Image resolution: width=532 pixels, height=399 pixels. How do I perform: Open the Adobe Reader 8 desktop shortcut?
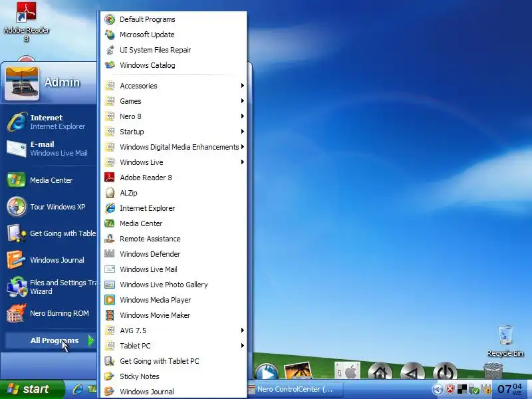[x=27, y=21]
